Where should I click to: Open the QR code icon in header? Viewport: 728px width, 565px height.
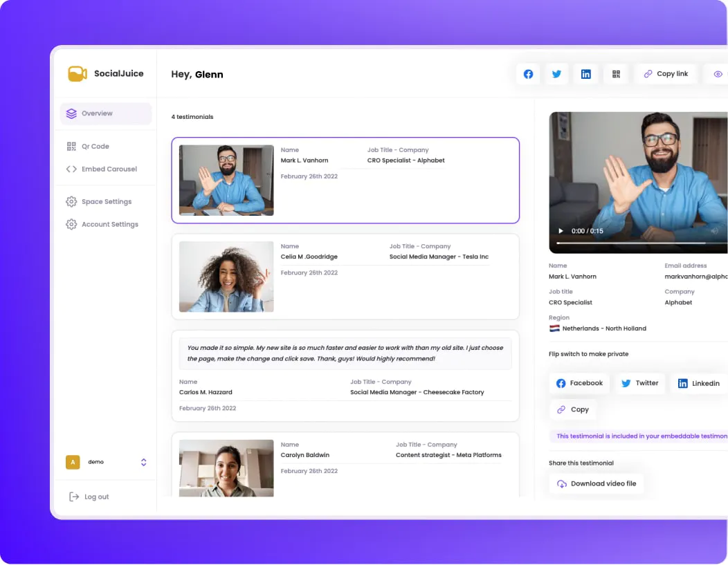pos(616,74)
